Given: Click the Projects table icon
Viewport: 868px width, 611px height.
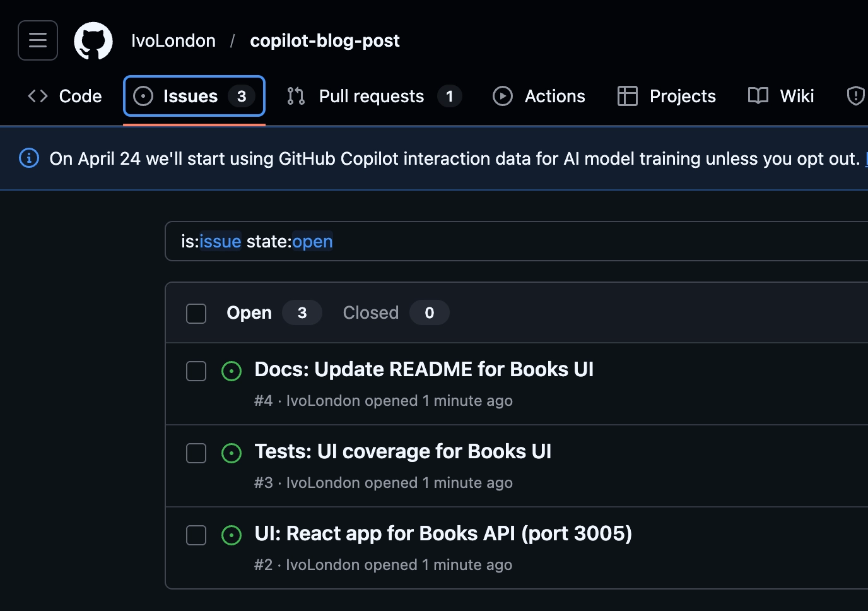Looking at the screenshot, I should coord(628,96).
